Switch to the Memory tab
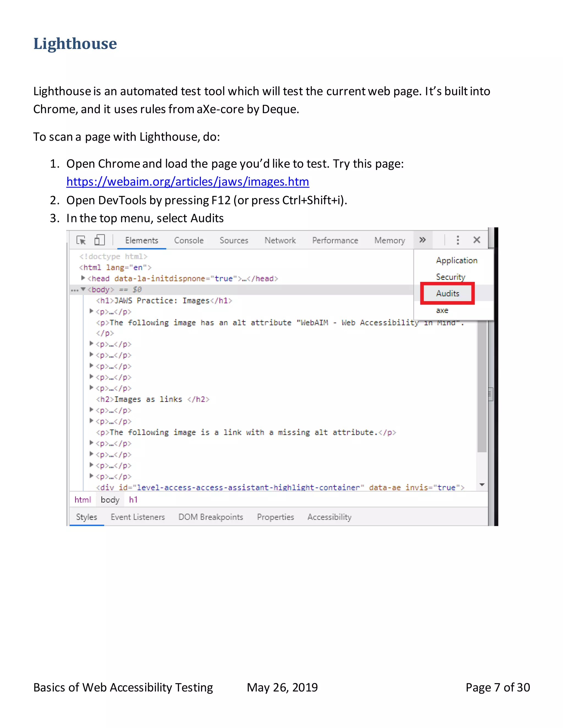The width and height of the screenshot is (563, 728). [x=390, y=240]
